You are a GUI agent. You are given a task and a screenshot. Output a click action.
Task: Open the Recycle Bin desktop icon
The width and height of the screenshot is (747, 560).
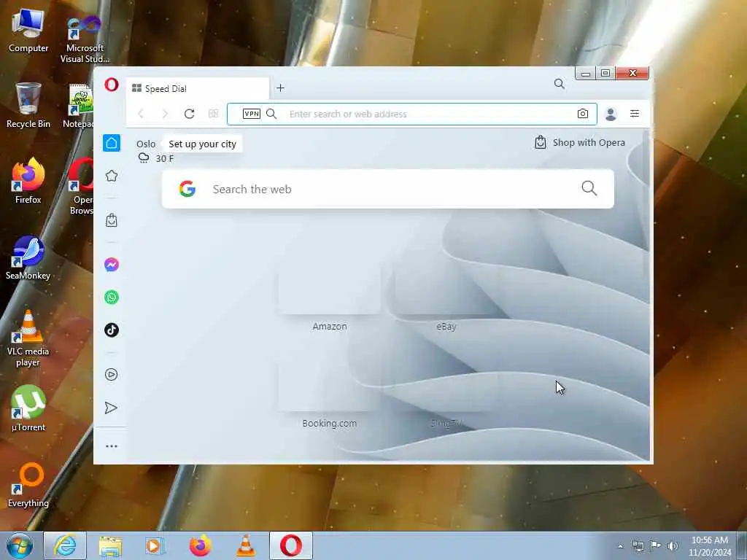click(28, 106)
